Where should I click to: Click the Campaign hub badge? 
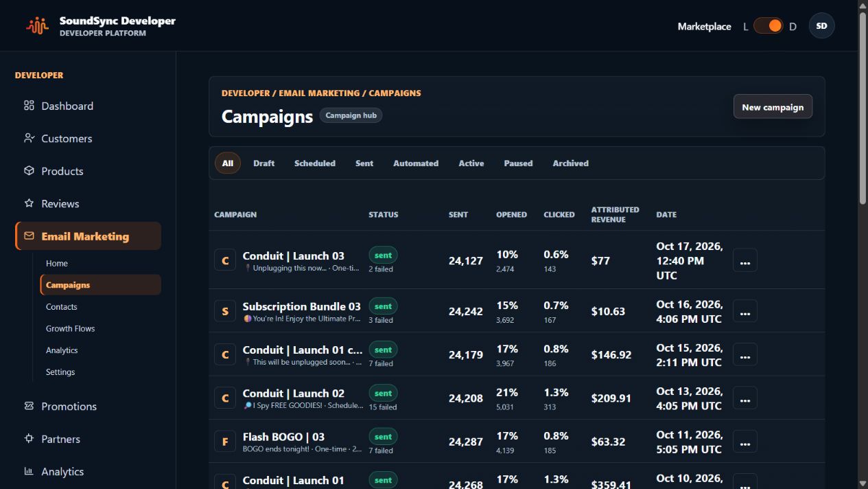351,115
